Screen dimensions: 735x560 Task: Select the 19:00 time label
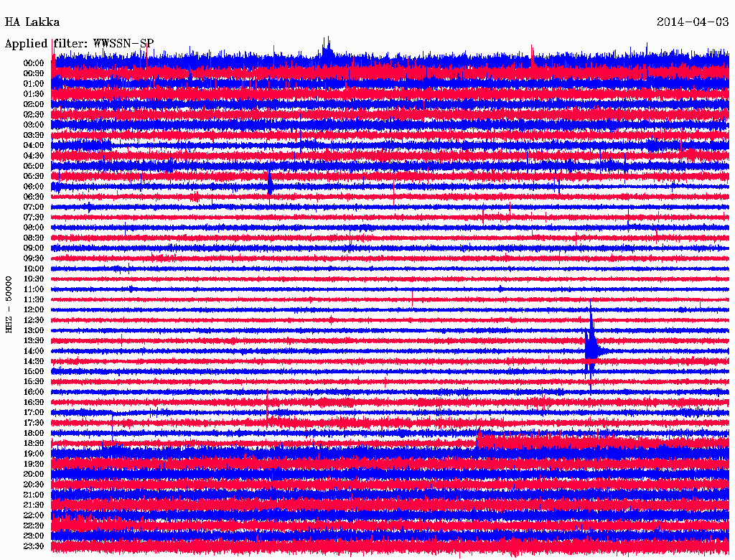pos(34,454)
